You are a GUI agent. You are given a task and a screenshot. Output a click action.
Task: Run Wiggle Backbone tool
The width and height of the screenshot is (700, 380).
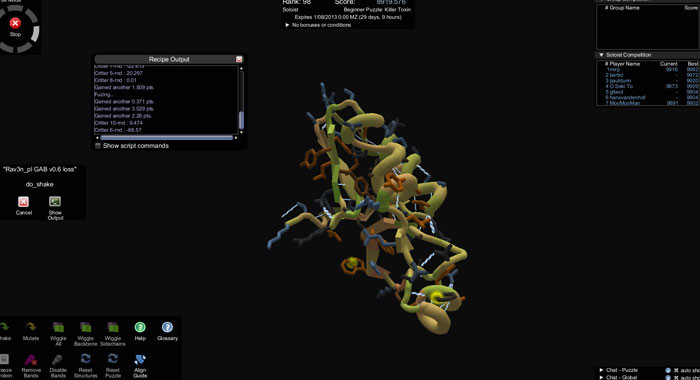tap(85, 333)
